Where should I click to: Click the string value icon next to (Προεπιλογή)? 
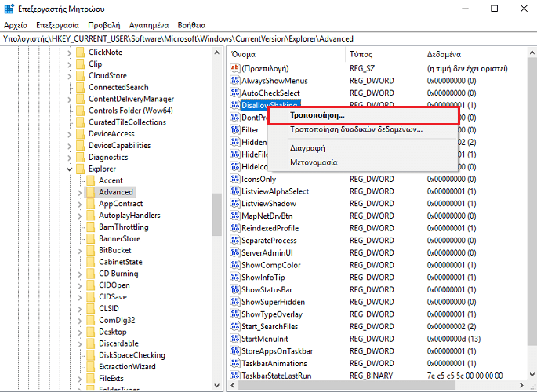235,68
